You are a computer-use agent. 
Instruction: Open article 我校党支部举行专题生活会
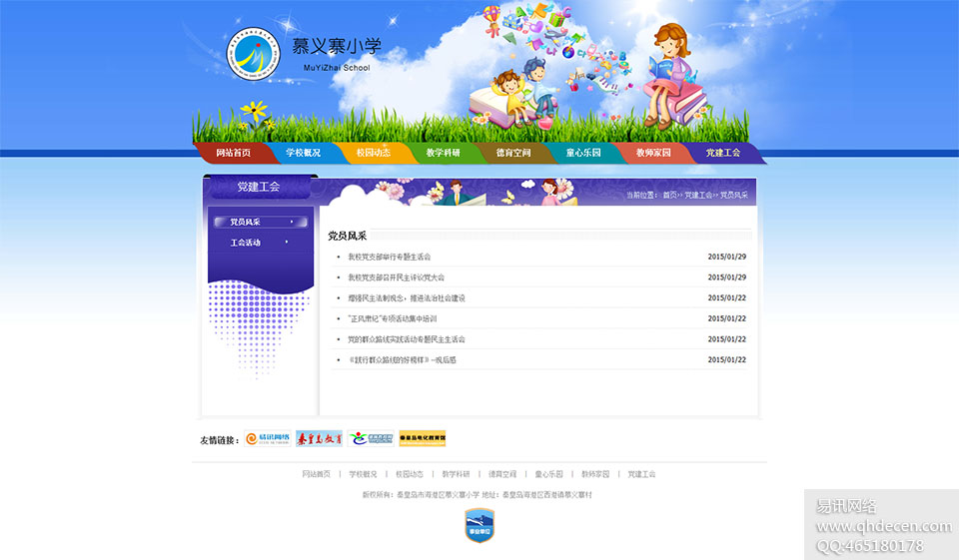coord(389,257)
